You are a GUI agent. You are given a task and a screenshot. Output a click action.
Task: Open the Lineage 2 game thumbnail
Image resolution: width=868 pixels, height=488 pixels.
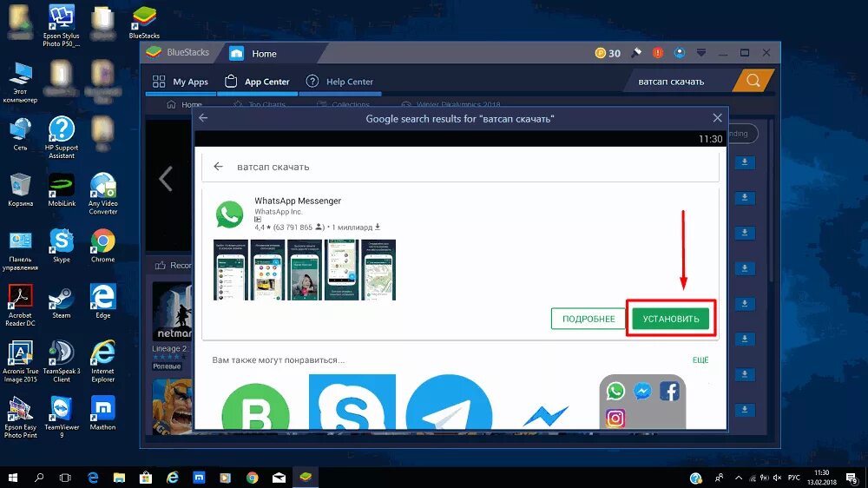(173, 312)
